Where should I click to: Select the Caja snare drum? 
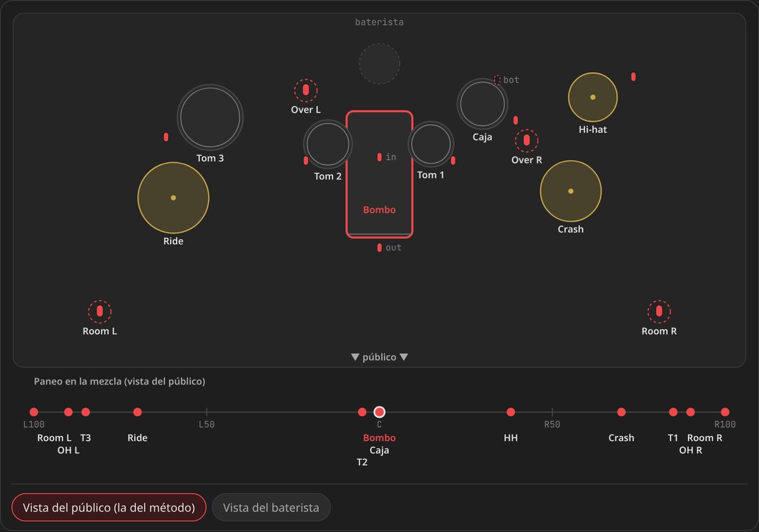pyautogui.click(x=483, y=104)
